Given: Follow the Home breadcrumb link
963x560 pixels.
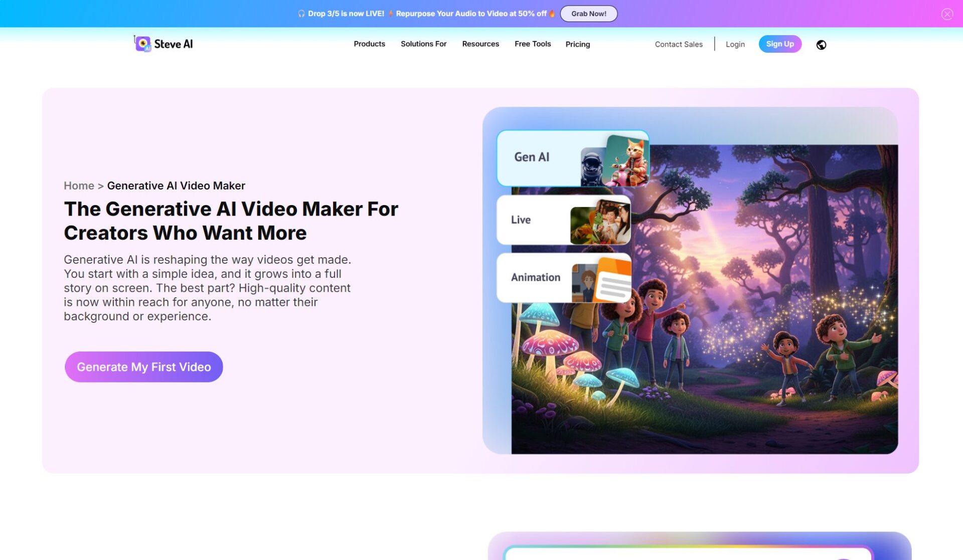Looking at the screenshot, I should point(79,186).
